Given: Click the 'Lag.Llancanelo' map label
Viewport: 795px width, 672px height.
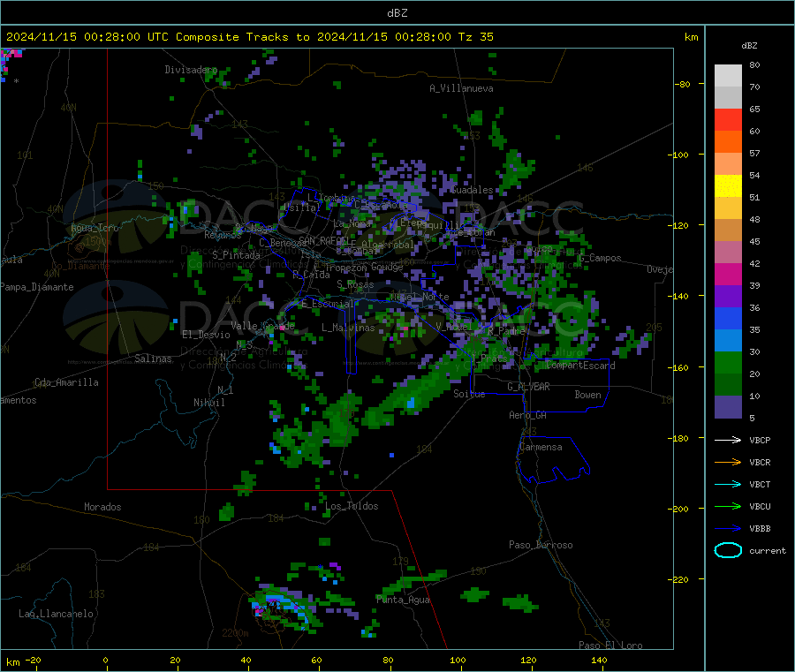Looking at the screenshot, I should point(56,614).
